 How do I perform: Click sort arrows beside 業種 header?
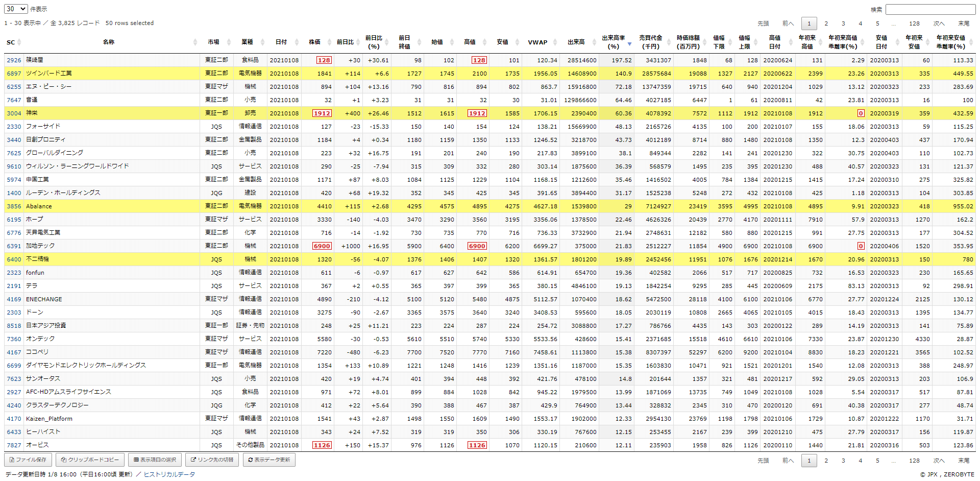pyautogui.click(x=262, y=42)
